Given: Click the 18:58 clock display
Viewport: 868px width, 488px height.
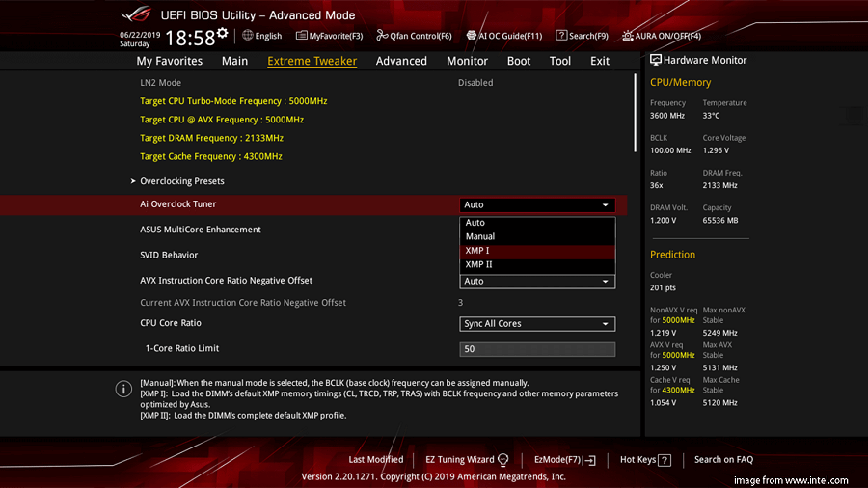Looking at the screenshot, I should tap(190, 38).
